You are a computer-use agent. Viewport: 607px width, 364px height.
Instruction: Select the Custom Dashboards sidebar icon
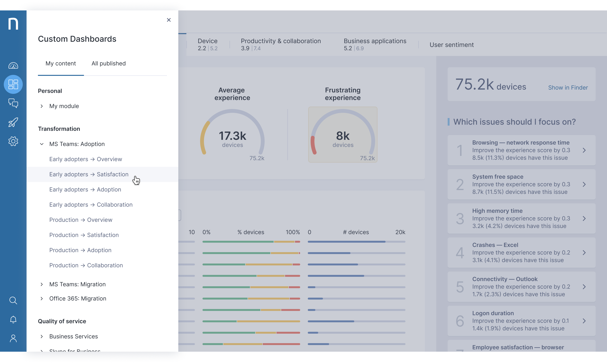point(13,84)
